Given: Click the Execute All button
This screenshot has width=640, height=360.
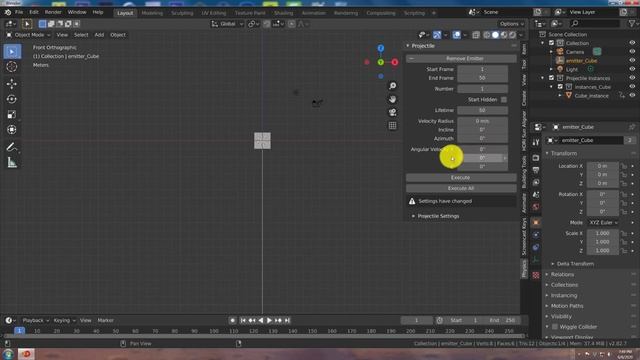Looking at the screenshot, I should tap(461, 188).
